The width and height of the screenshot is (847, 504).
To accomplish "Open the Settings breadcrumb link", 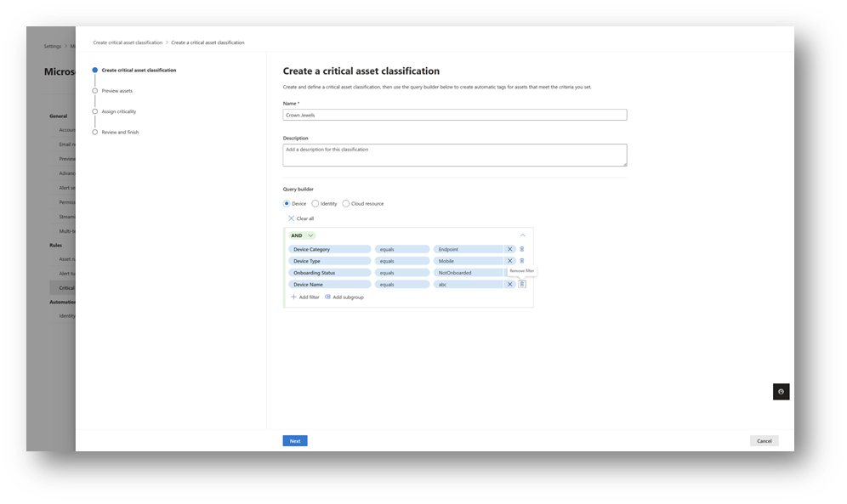I will (53, 45).
